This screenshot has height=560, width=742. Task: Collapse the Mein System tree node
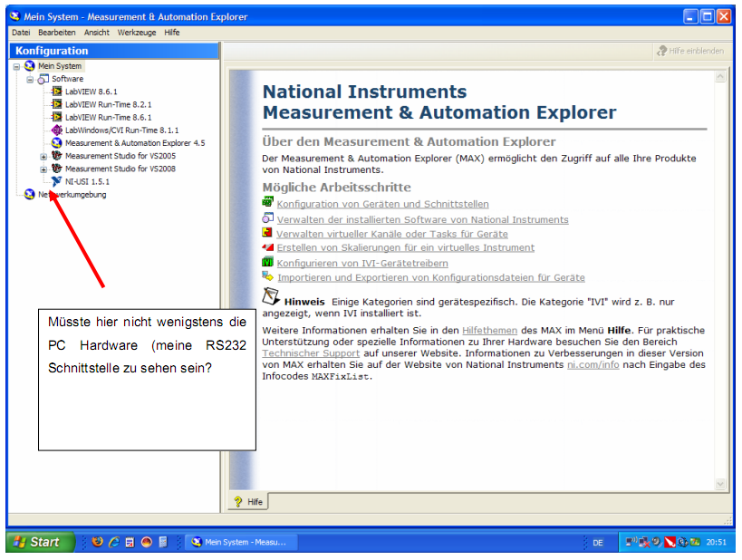(16, 67)
